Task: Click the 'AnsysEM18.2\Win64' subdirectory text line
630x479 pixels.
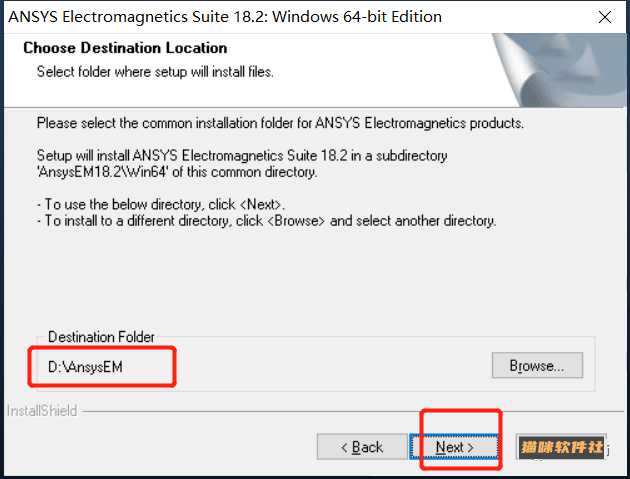Action: click(177, 172)
